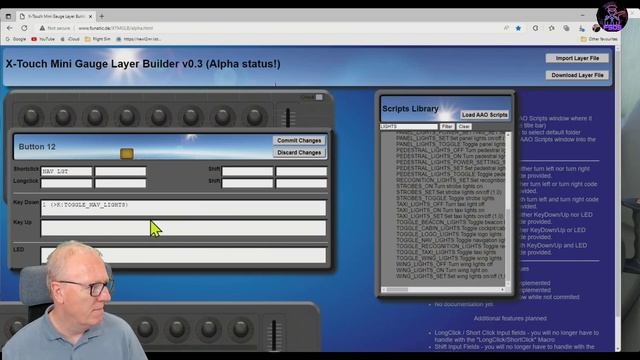Image resolution: width=640 pixels, height=360 pixels.
Task: Click the sixth rotary encoder knob on upper device
Action: click(x=190, y=117)
